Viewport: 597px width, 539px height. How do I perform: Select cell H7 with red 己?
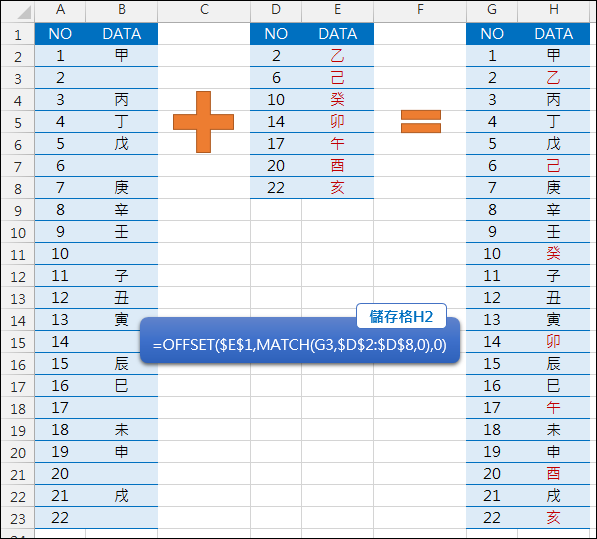coord(554,166)
